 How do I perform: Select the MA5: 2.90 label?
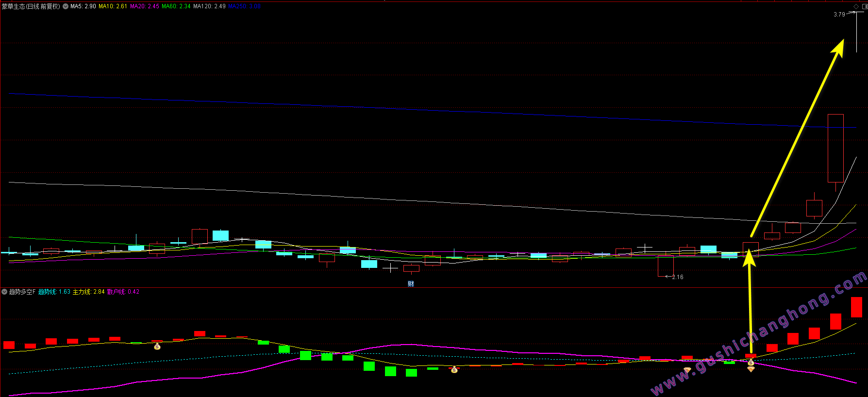pos(83,6)
